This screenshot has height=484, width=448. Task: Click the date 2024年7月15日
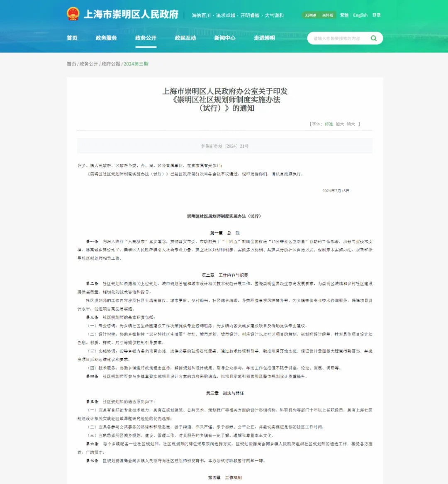point(336,191)
